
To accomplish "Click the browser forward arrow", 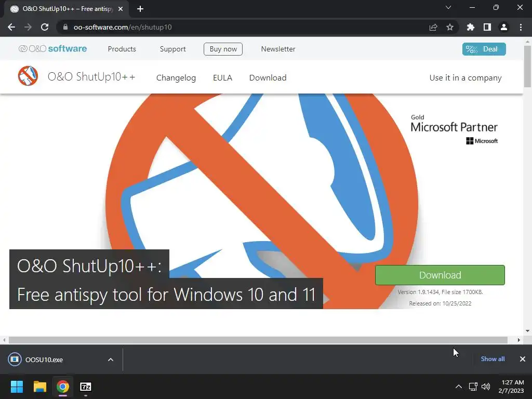I will [28, 27].
